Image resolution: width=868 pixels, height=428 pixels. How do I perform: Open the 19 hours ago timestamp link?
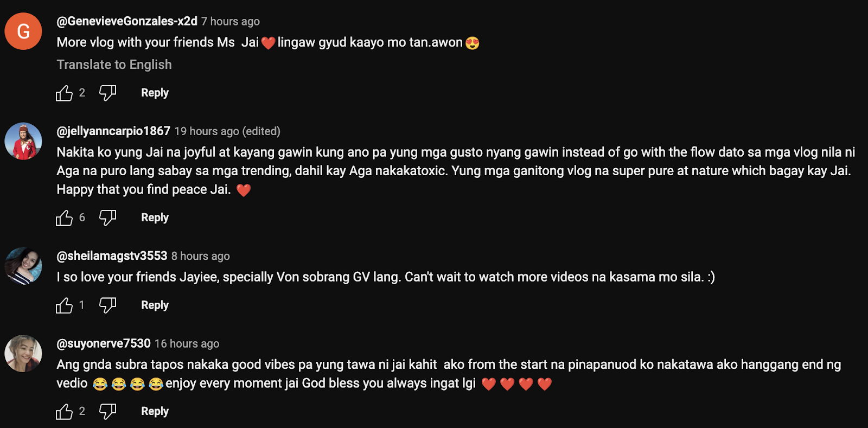[207, 131]
